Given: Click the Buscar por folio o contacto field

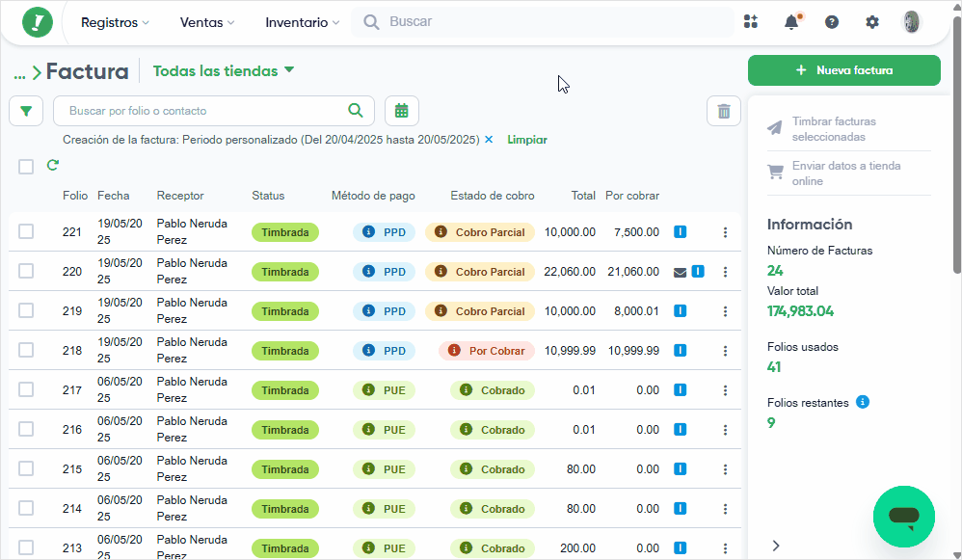Looking at the screenshot, I should click(x=213, y=111).
